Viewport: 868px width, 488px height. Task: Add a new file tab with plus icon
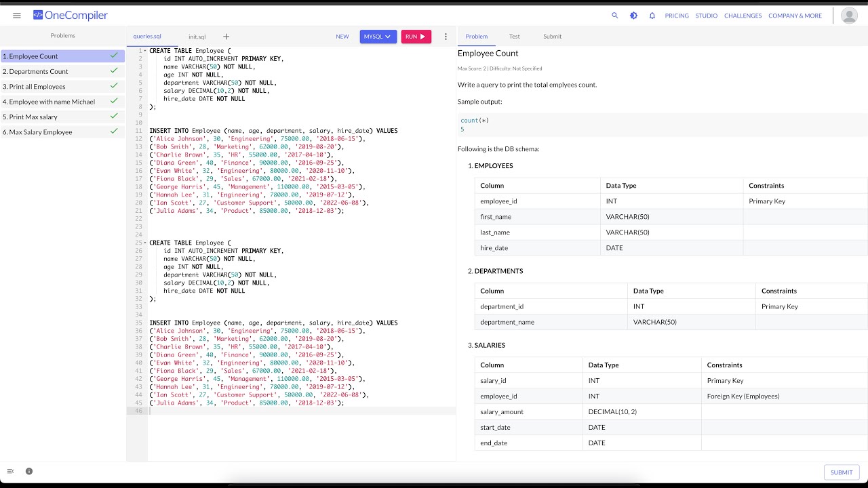[226, 37]
